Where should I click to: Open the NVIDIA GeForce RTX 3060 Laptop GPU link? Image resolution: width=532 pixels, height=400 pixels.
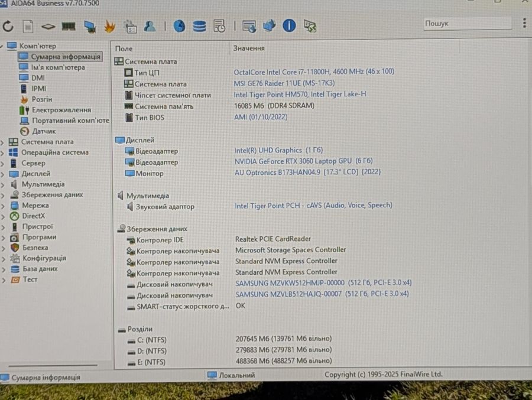pos(304,161)
